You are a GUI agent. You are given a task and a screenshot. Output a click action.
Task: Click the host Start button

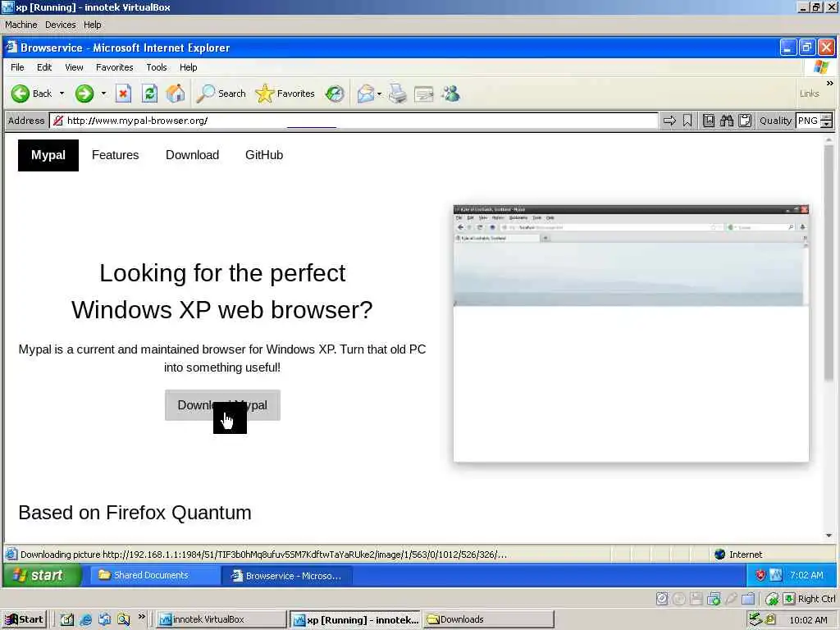(24, 619)
